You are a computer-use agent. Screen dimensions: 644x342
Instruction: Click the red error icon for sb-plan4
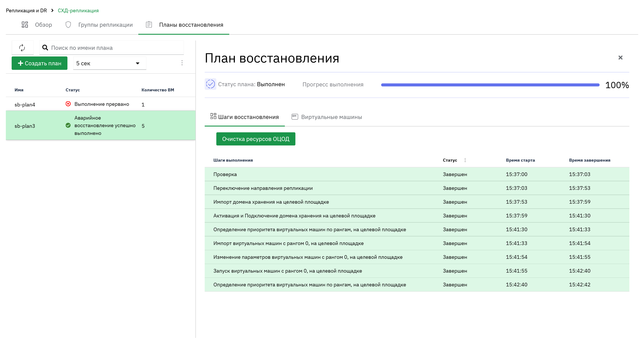tap(68, 104)
